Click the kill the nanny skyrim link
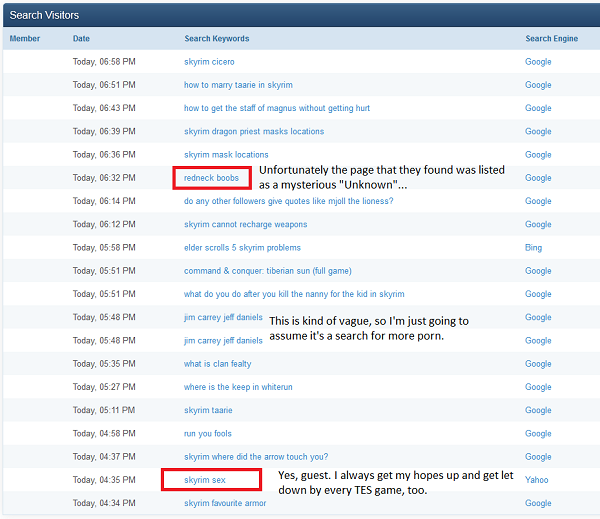The height and width of the screenshot is (519, 600). click(294, 294)
